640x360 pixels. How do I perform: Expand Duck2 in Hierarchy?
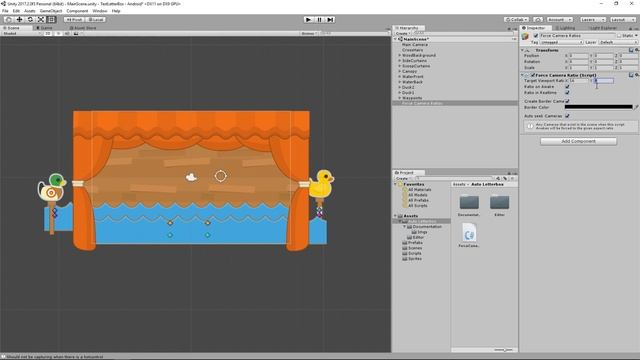(400, 87)
